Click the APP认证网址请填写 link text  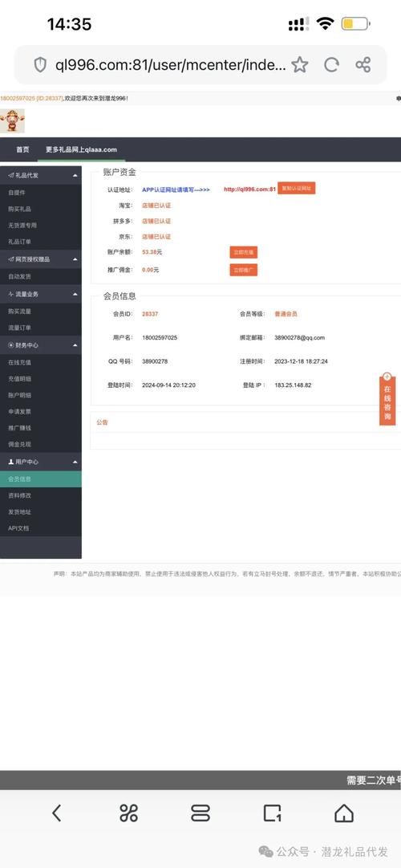click(176, 189)
